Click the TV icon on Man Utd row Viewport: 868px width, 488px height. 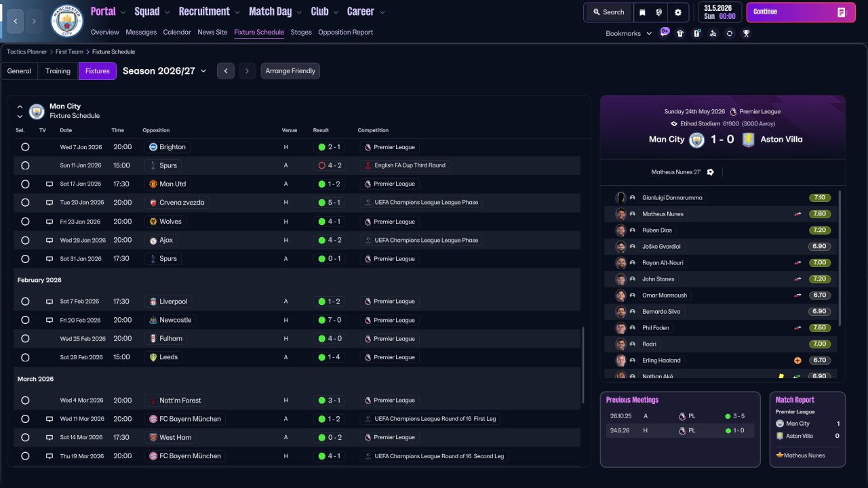point(49,184)
